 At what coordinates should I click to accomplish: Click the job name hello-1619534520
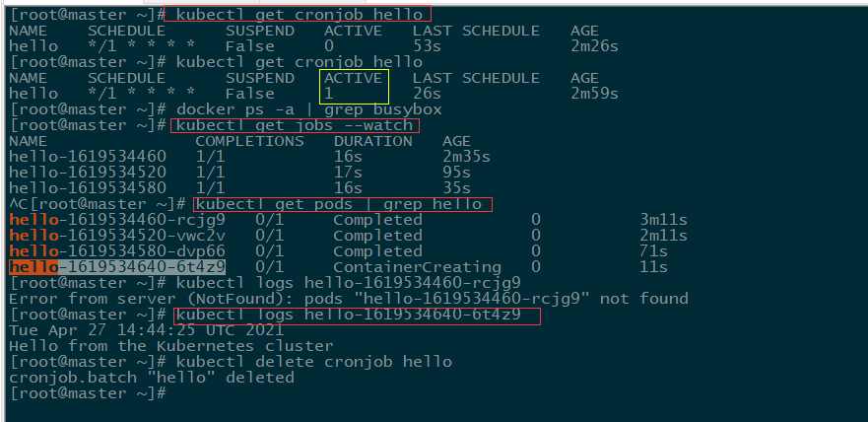click(88, 173)
